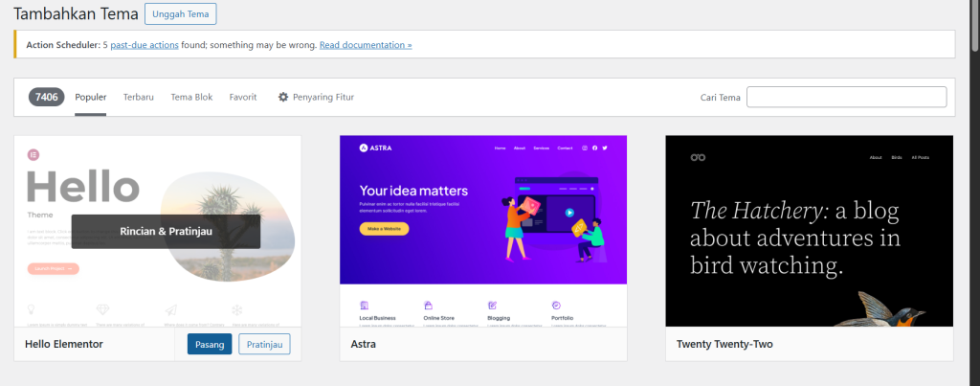Image resolution: width=980 pixels, height=386 pixels.
Task: Focus the Cari Tema search field
Action: pos(846,97)
